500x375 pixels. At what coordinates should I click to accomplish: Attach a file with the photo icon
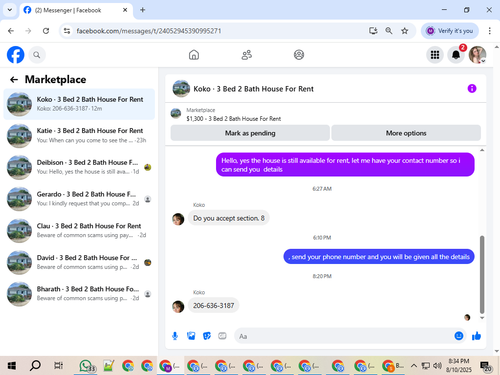click(191, 336)
